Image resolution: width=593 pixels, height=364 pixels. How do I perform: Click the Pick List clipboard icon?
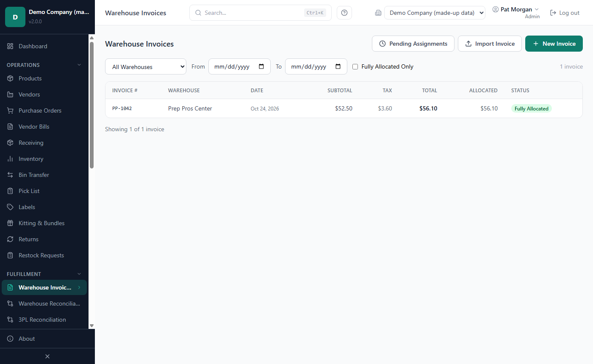point(10,191)
